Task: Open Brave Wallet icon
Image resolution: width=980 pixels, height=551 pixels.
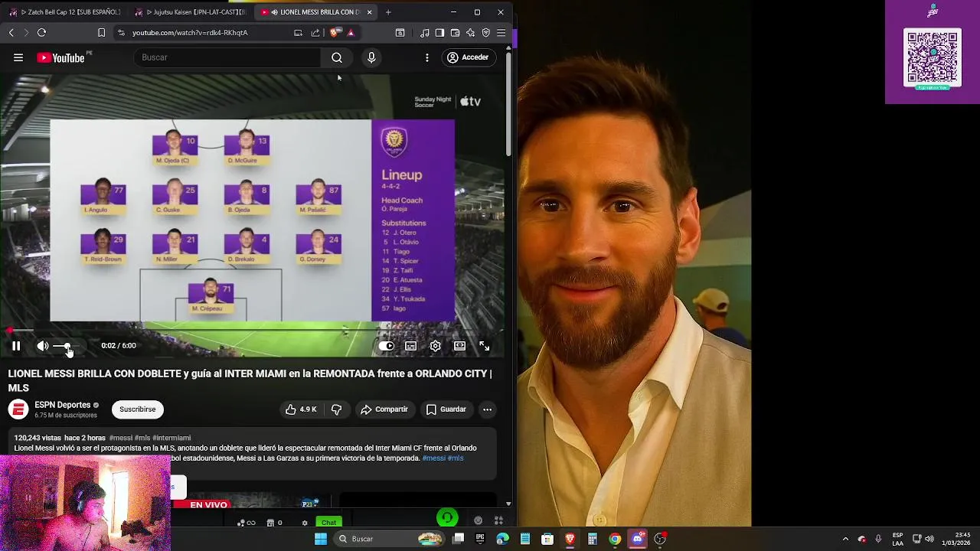Action: (x=455, y=33)
